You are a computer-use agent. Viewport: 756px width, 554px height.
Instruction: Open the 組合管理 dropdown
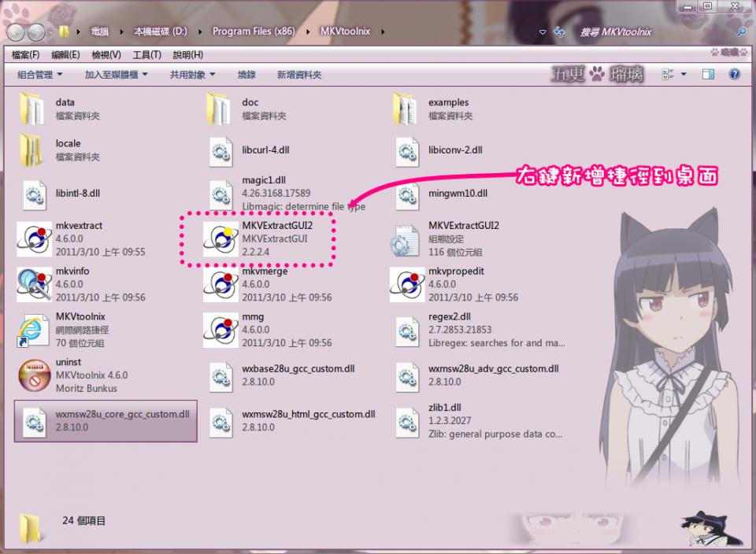click(37, 74)
